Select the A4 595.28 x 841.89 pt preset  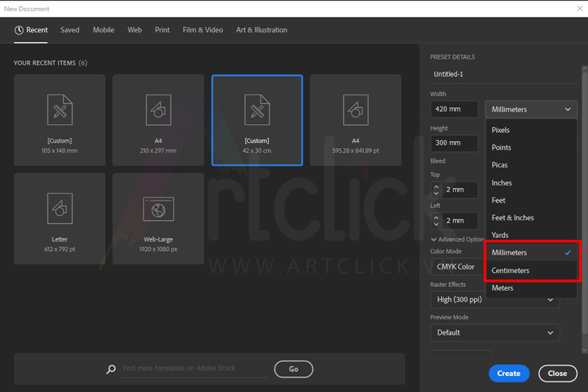[x=355, y=120]
